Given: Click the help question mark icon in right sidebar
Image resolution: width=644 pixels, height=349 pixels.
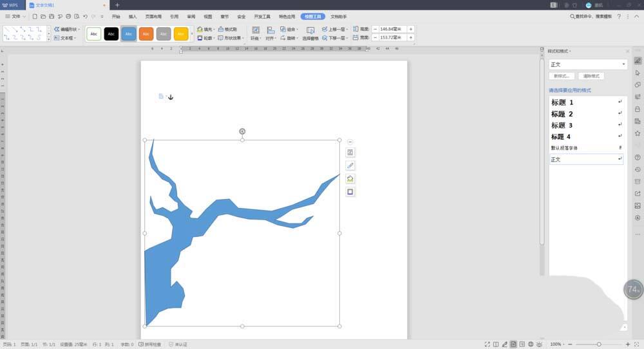Looking at the screenshot, I should click(x=638, y=157).
